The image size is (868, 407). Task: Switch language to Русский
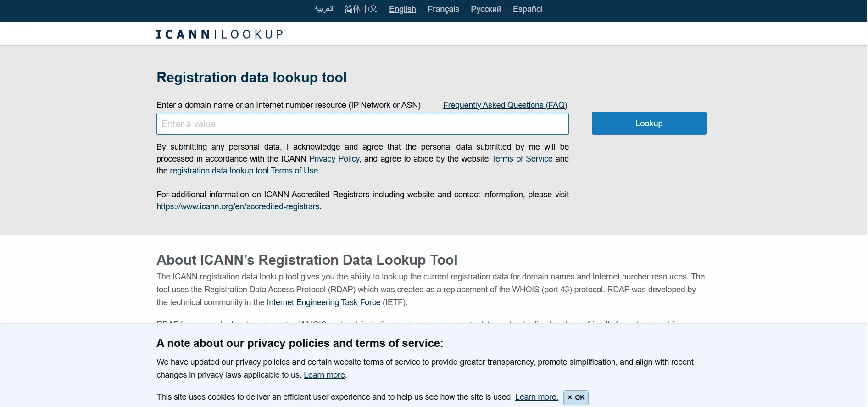coord(486,9)
